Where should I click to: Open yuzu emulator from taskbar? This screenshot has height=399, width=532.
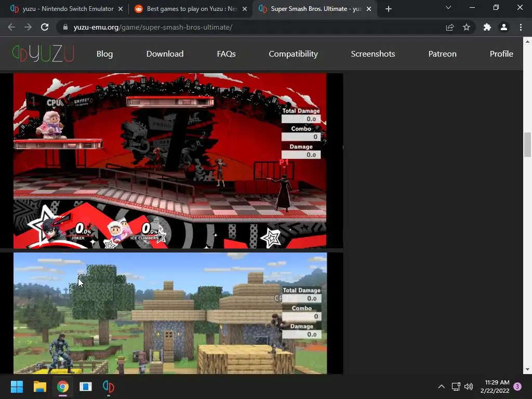pyautogui.click(x=109, y=387)
